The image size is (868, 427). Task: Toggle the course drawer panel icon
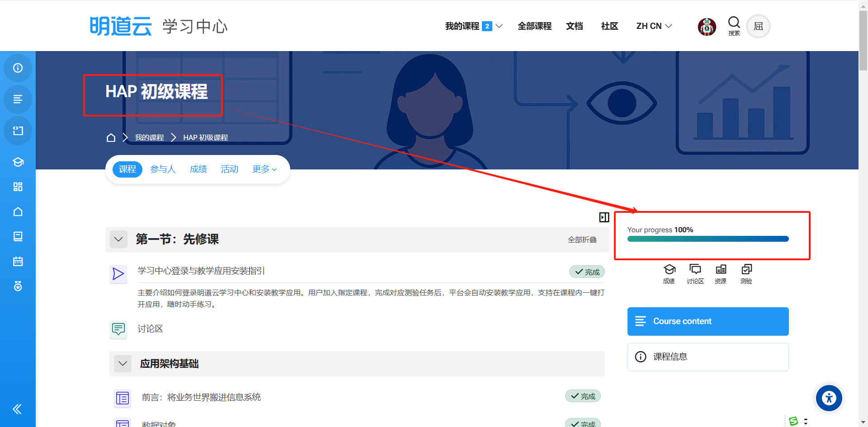click(x=604, y=217)
